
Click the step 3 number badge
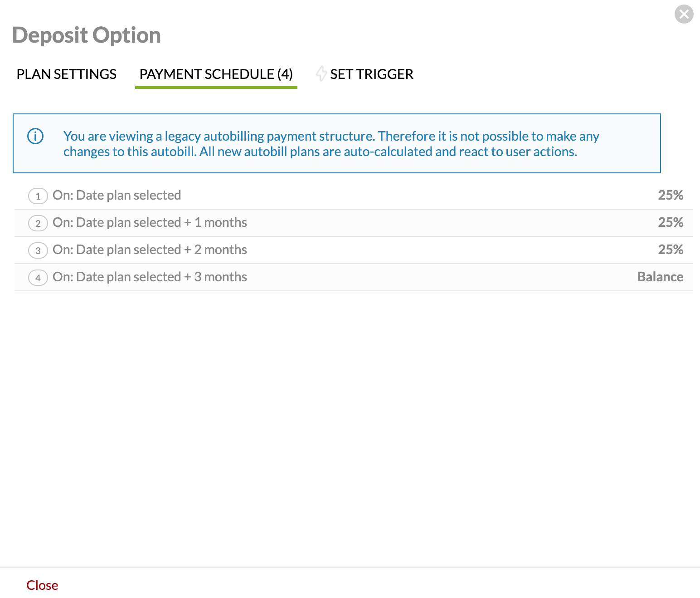pyautogui.click(x=38, y=250)
